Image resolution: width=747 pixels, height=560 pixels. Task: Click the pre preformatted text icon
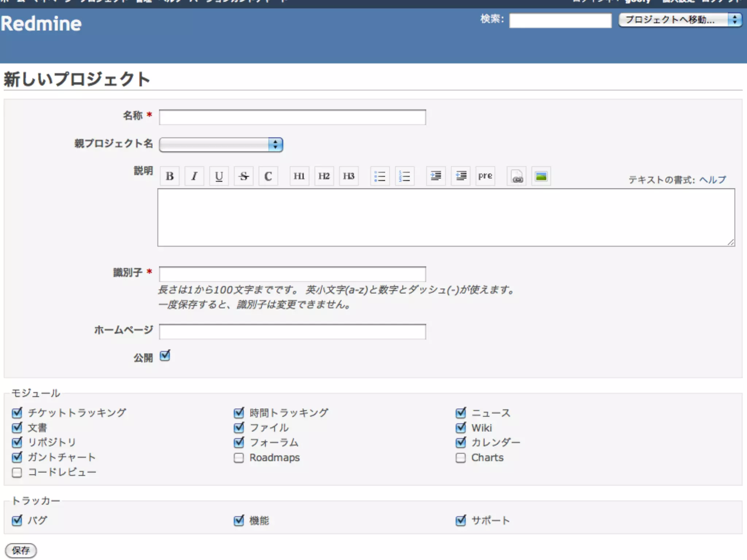(x=485, y=176)
